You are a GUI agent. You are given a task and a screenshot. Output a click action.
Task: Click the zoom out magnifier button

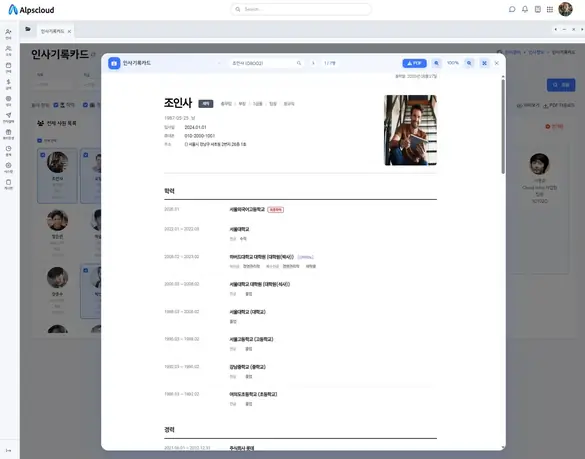[436, 63]
